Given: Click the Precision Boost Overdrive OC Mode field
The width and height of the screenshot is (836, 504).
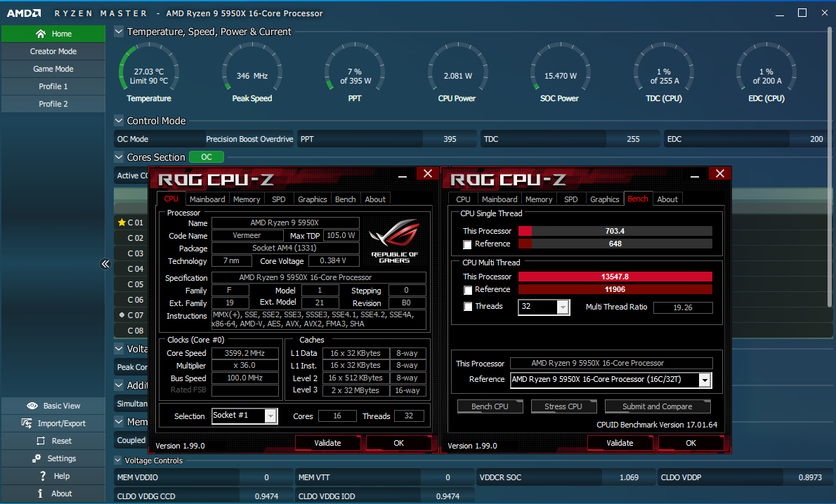Looking at the screenshot, I should (x=249, y=139).
